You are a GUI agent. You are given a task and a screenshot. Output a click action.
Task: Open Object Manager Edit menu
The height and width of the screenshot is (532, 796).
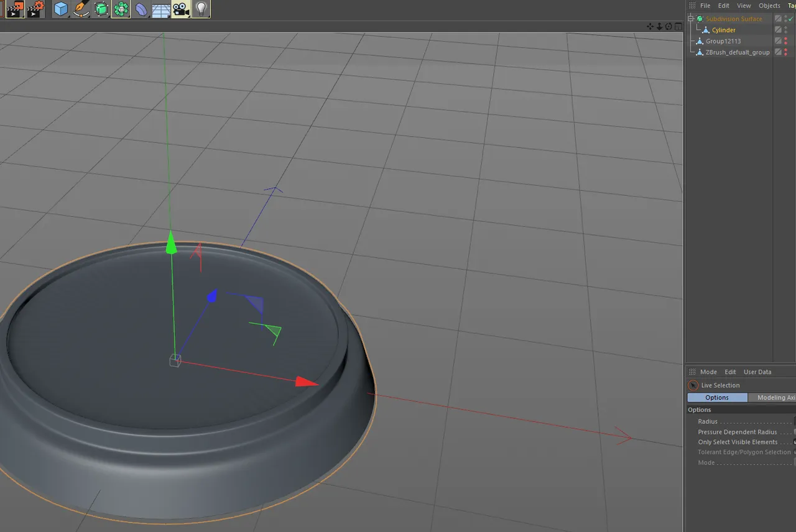724,6
